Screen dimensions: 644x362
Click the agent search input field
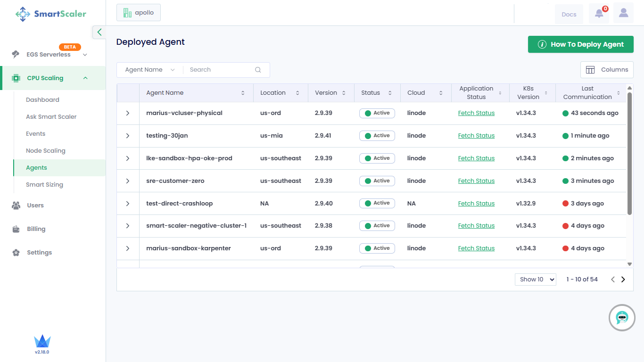click(x=219, y=70)
